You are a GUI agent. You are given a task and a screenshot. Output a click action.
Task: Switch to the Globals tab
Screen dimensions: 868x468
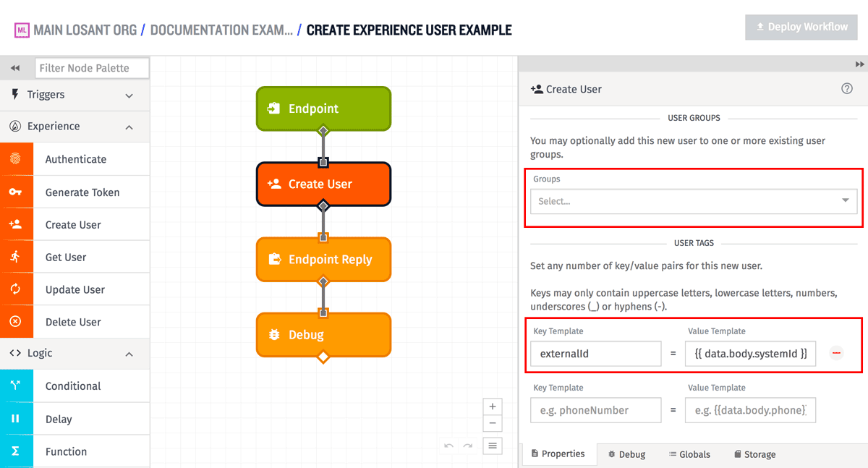point(689,454)
